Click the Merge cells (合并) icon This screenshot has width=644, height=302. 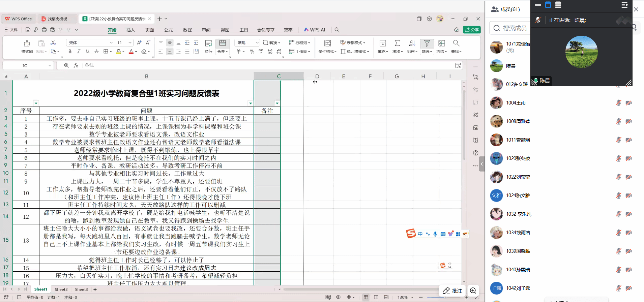223,43
